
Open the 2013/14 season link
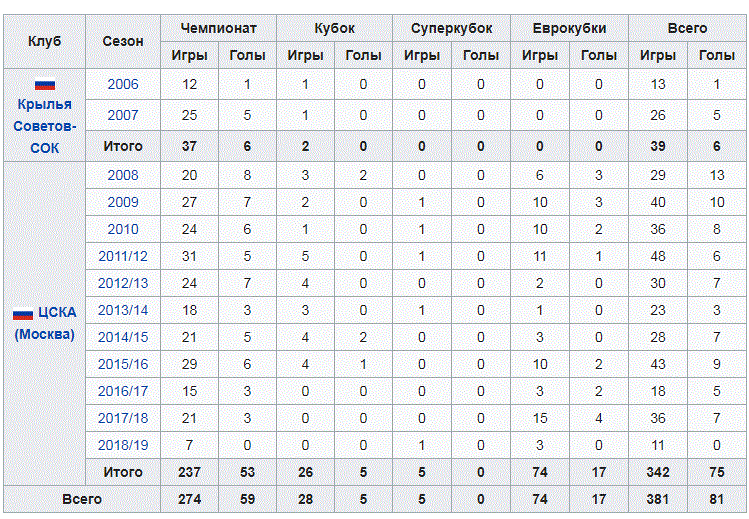[x=123, y=310]
